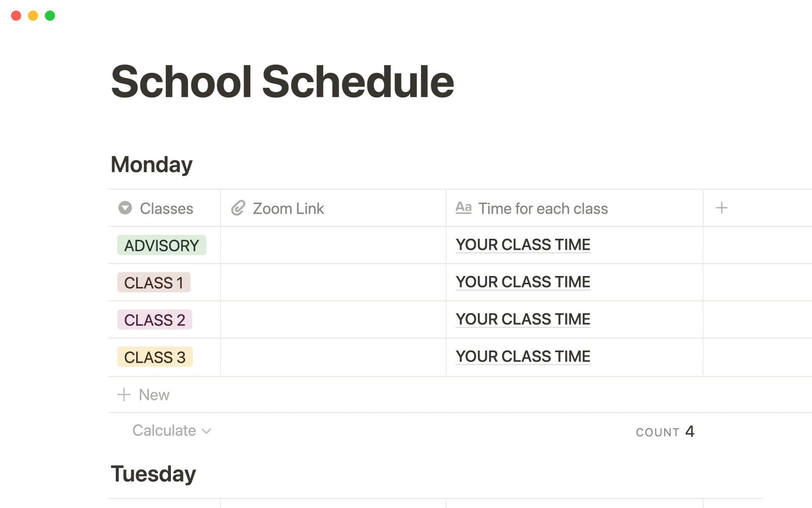The width and height of the screenshot is (812, 508).
Task: Select the green ADVISORY tag
Action: pyautogui.click(x=162, y=245)
